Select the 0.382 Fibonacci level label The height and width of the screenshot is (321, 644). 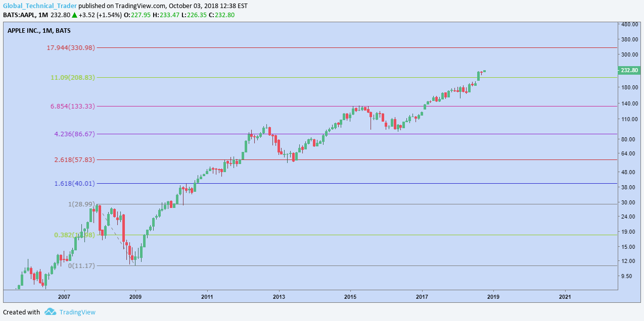pos(74,235)
